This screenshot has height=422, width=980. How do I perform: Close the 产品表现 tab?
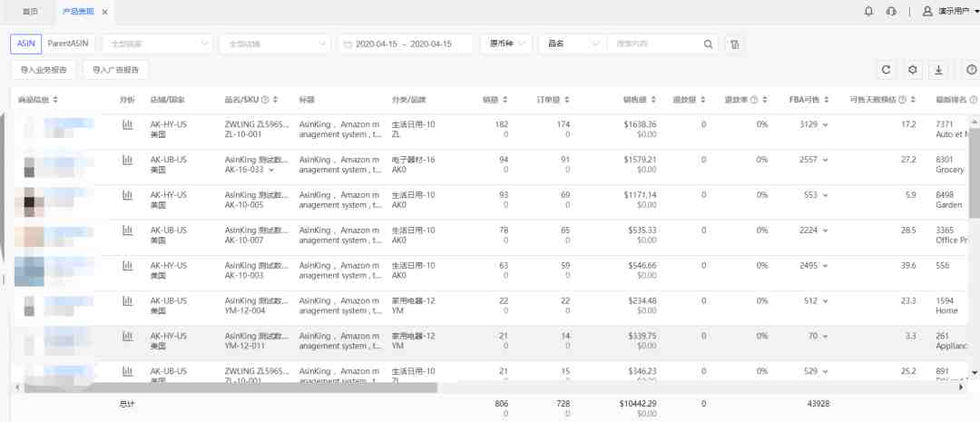[x=104, y=12]
